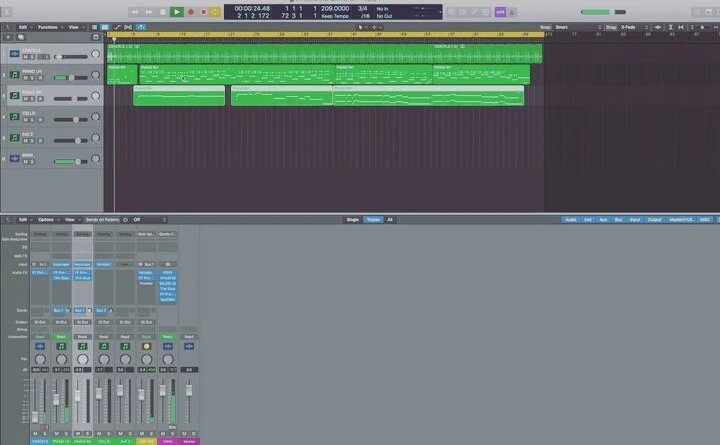Click the waveform vertical zoom button near Drag
This screenshot has height=445, width=720.
point(658,27)
